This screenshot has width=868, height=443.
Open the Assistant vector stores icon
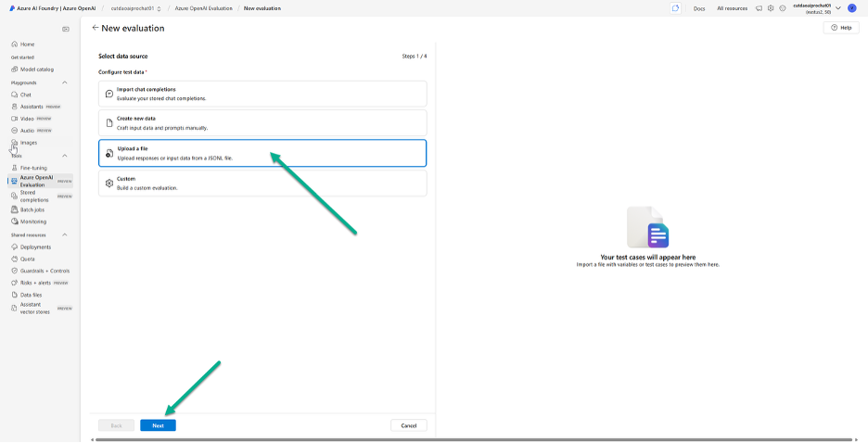pyautogui.click(x=15, y=309)
